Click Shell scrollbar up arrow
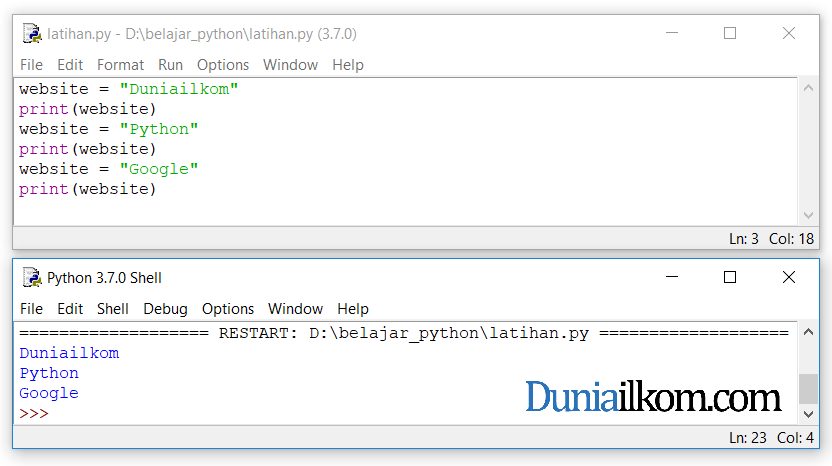 point(808,332)
